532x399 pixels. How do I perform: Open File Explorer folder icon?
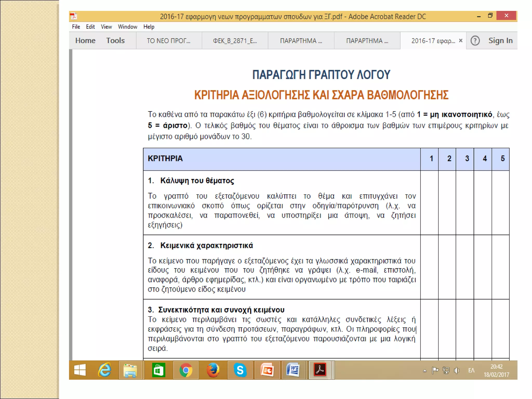point(130,370)
